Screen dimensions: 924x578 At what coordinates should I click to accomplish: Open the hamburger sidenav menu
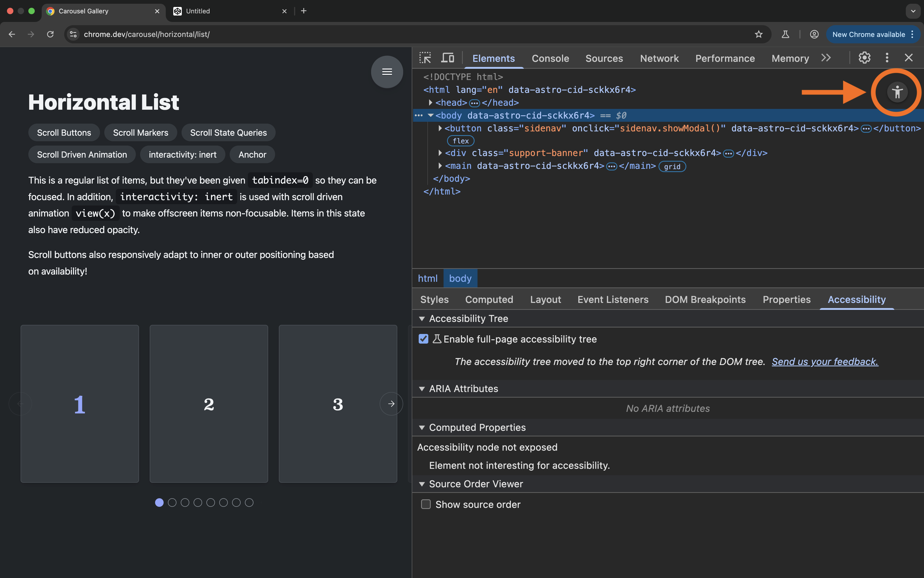coord(387,72)
